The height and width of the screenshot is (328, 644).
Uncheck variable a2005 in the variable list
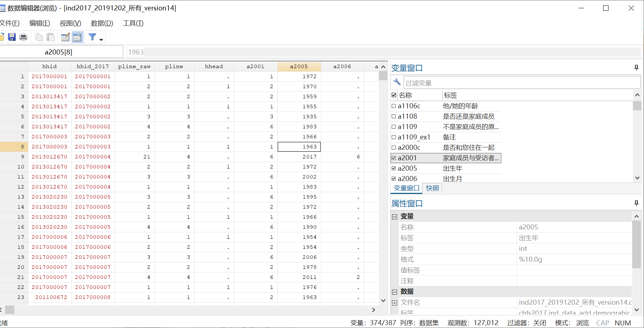[x=393, y=168]
